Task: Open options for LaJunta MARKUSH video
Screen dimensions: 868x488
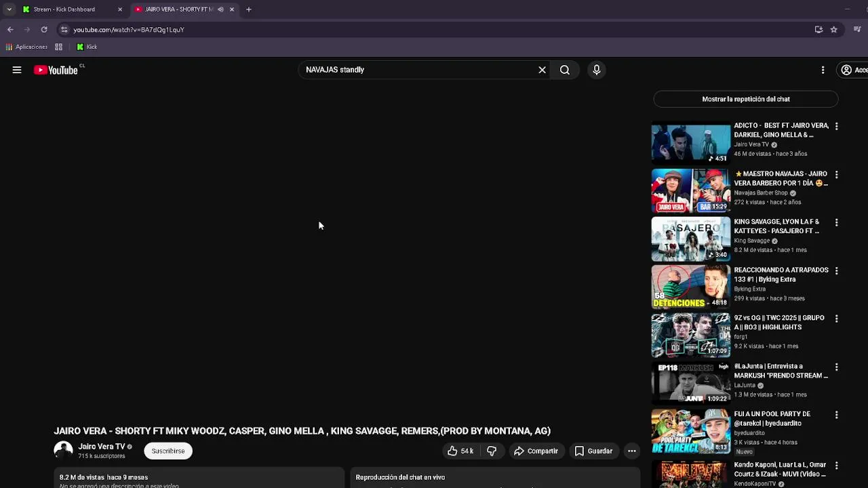Action: coord(836,367)
